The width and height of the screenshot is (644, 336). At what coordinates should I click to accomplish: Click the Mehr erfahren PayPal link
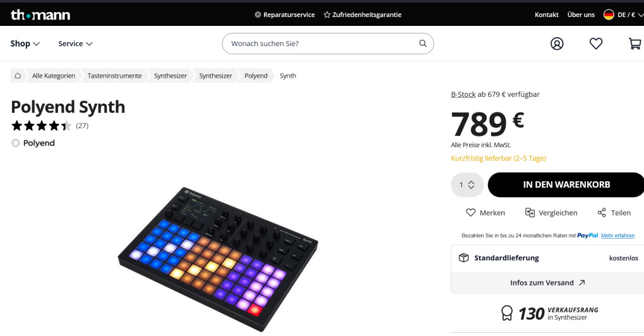point(617,236)
